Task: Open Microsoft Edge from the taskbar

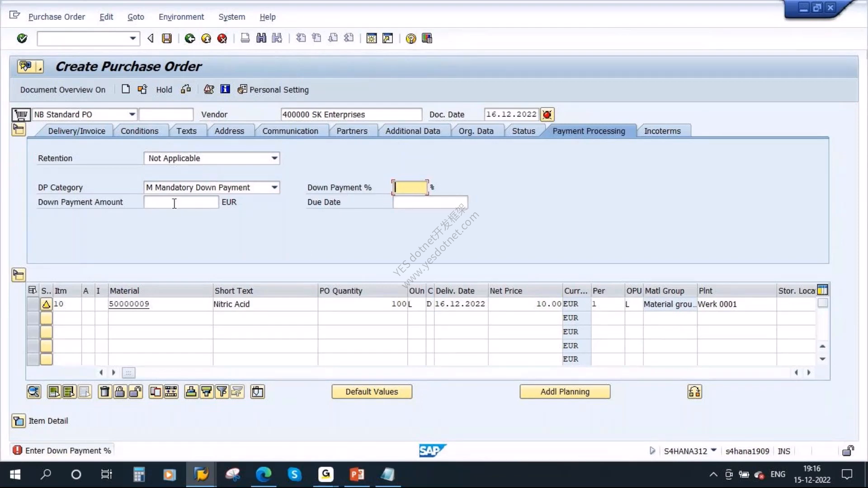Action: [x=264, y=474]
